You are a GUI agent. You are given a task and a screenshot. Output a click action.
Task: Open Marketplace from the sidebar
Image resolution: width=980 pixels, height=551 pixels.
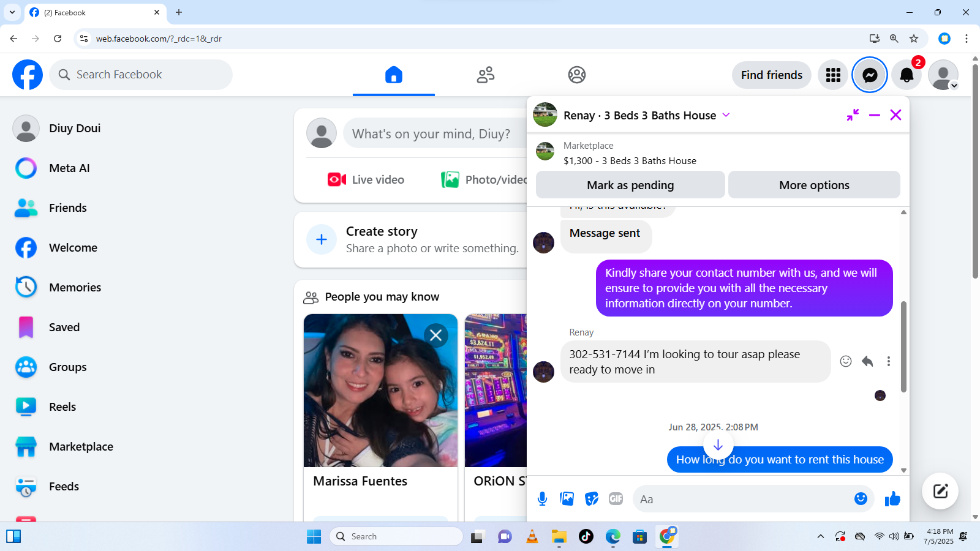click(81, 446)
